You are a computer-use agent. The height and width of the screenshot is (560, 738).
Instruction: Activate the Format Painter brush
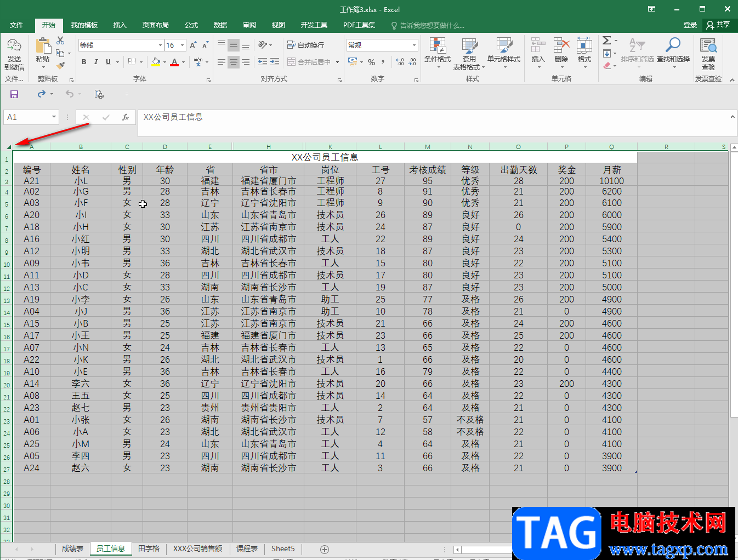(60, 65)
